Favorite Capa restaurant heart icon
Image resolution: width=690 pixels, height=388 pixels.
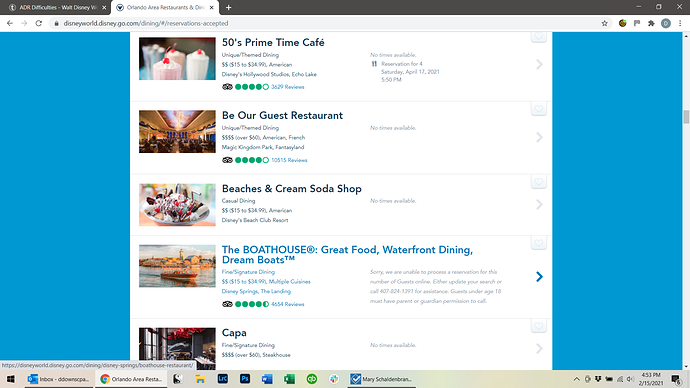pyautogui.click(x=539, y=326)
